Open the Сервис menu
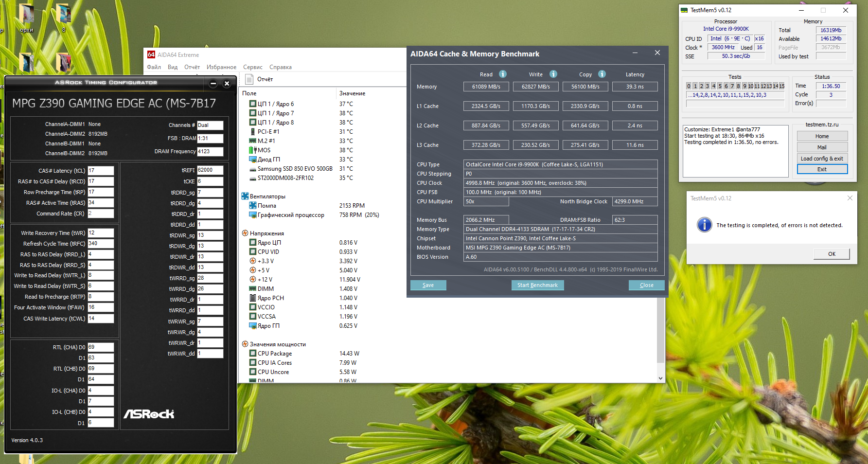868x464 pixels. 253,67
